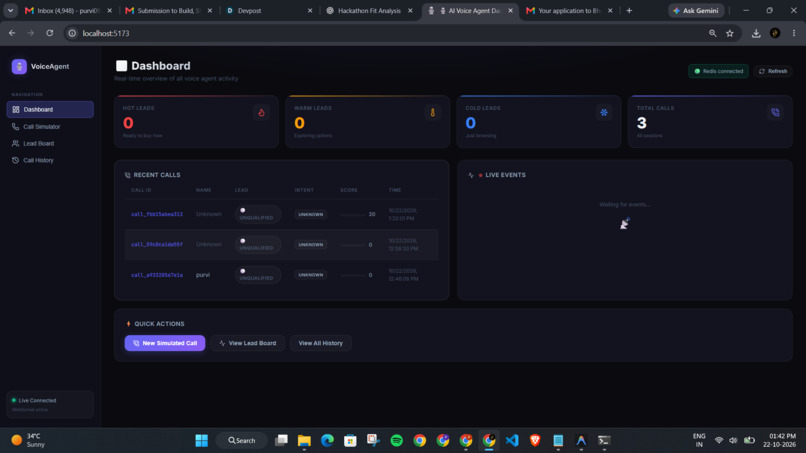Switch to Hackathon Fit Analysis tab

tap(368, 10)
